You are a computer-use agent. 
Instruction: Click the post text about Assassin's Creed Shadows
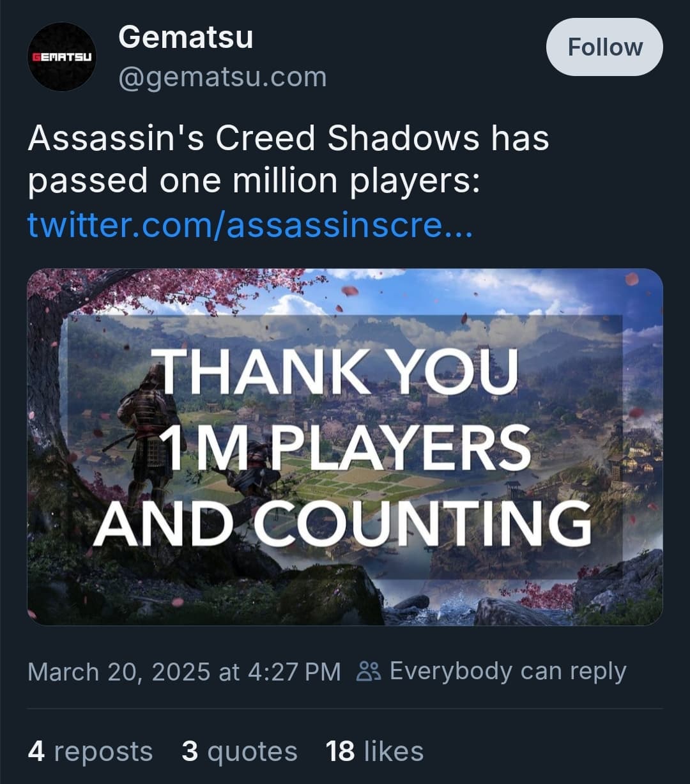click(x=287, y=160)
